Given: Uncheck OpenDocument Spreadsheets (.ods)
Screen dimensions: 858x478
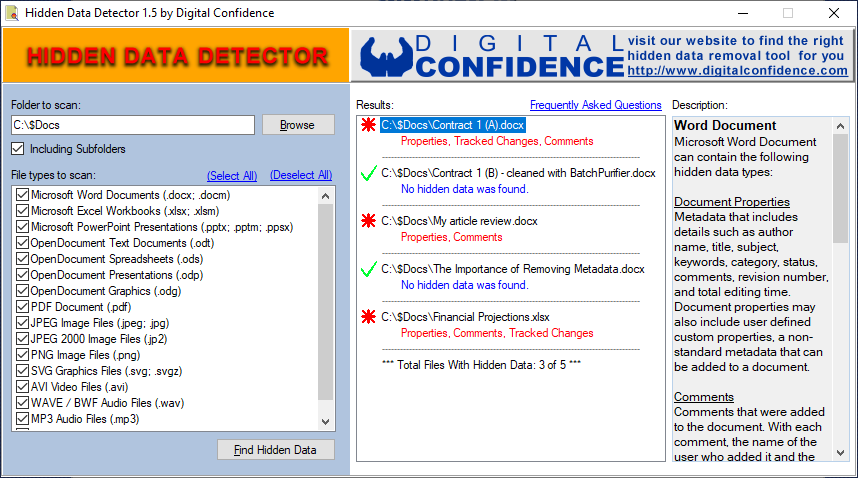Looking at the screenshot, I should (x=22, y=259).
